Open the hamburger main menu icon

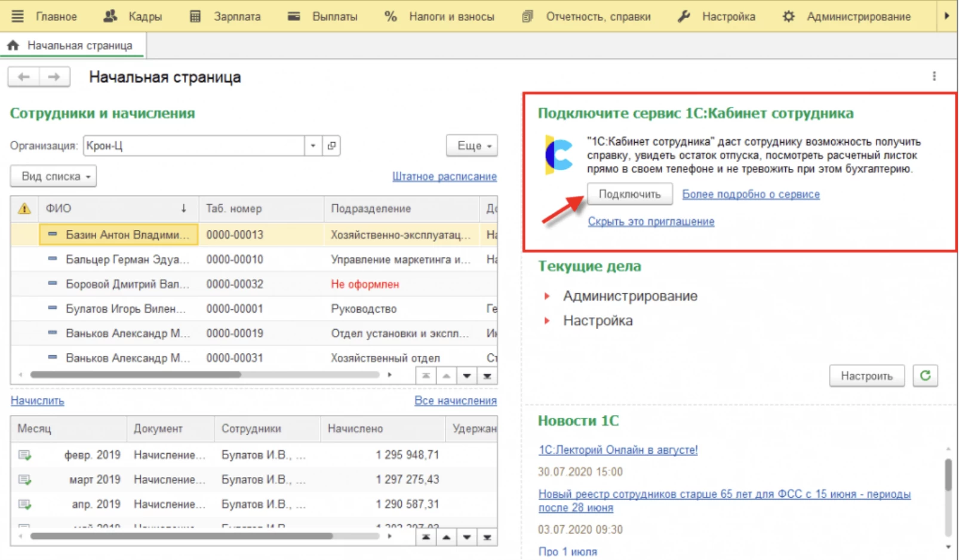17,16
